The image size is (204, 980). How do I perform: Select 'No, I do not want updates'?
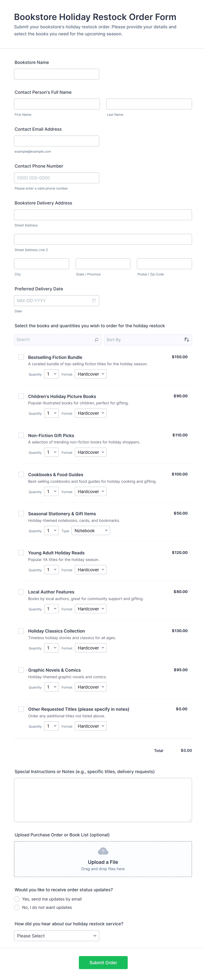point(17,907)
